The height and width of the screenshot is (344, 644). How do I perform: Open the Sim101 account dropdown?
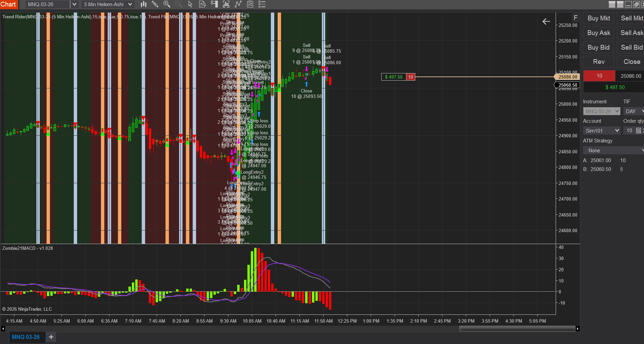tap(602, 131)
